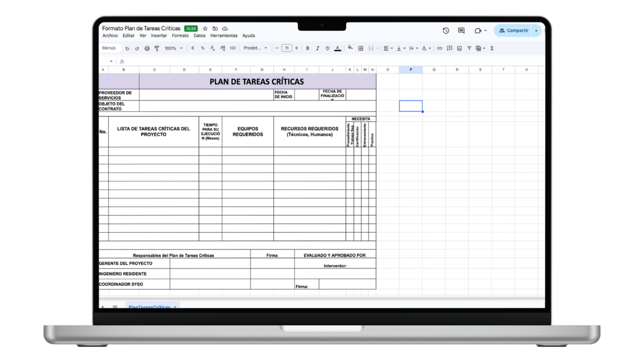Insert a chart from the toolbar
Screen dimensions: 644x362
coord(459,48)
